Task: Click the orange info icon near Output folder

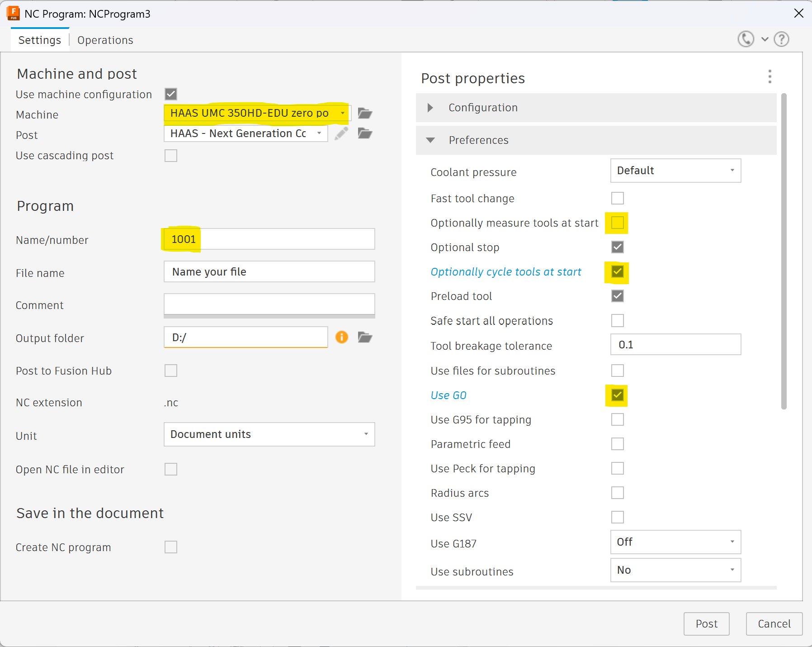Action: [342, 337]
